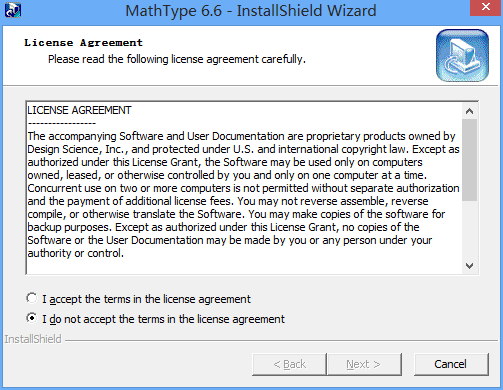Select the "I accept the terms" radio button
Viewport: 503px width, 390px height.
(32, 298)
